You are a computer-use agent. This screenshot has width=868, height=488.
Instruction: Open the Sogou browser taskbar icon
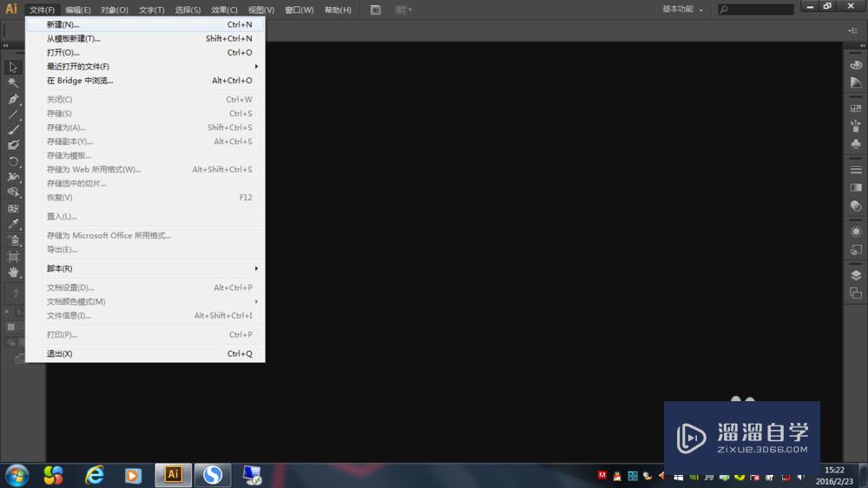point(213,475)
